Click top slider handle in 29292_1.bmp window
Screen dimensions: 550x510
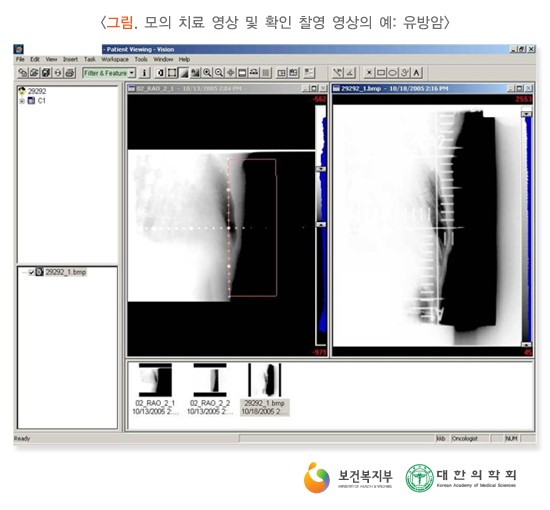click(x=526, y=114)
